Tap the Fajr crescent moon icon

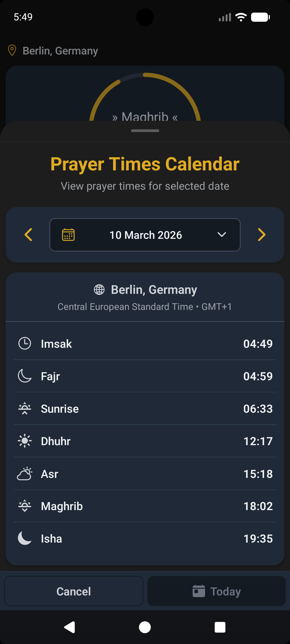coord(25,376)
